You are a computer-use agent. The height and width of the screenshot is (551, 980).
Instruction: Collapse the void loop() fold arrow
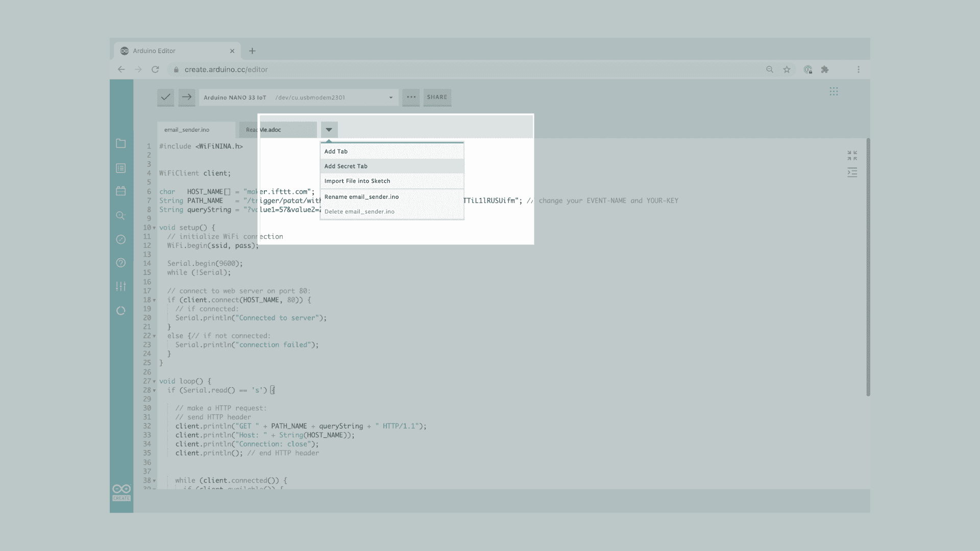pos(154,382)
